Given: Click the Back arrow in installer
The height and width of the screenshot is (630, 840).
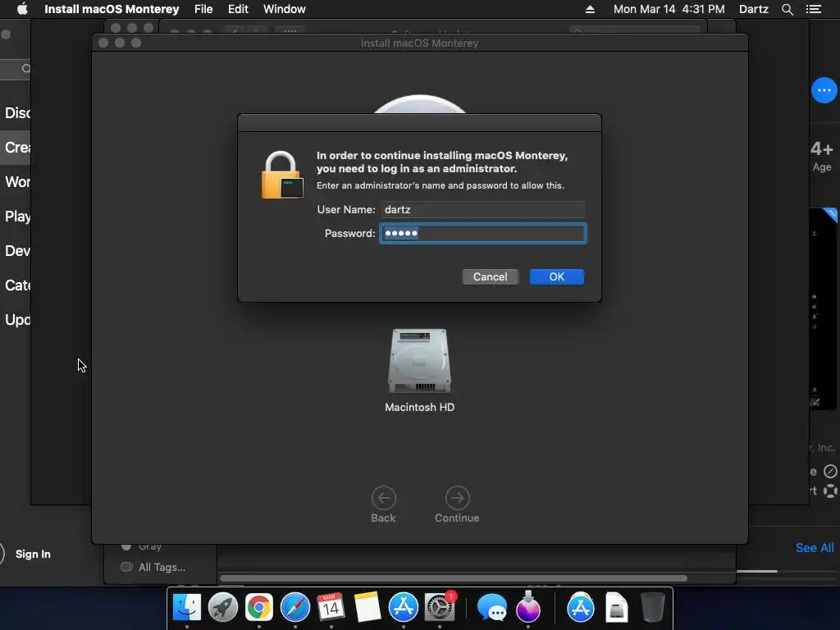Looking at the screenshot, I should pyautogui.click(x=384, y=498).
